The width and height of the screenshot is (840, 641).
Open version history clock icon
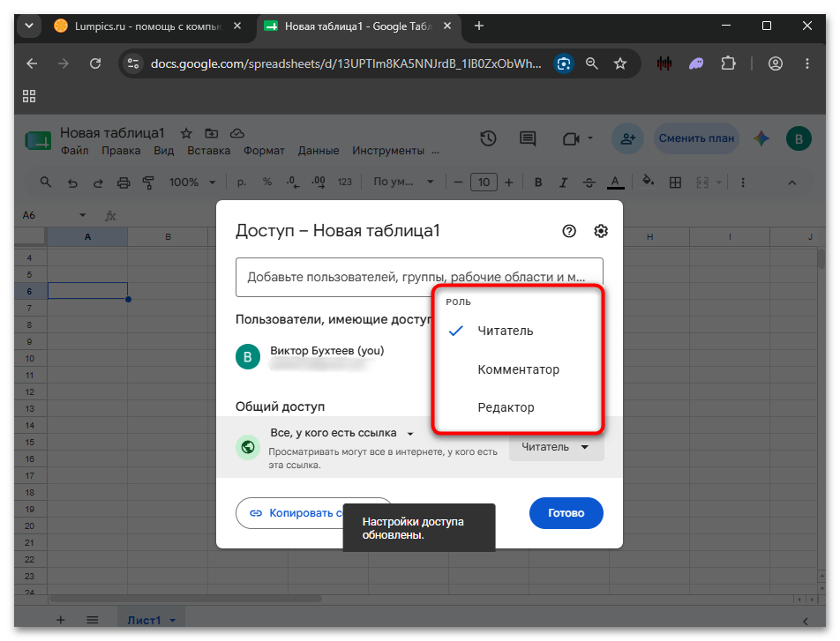pos(488,138)
